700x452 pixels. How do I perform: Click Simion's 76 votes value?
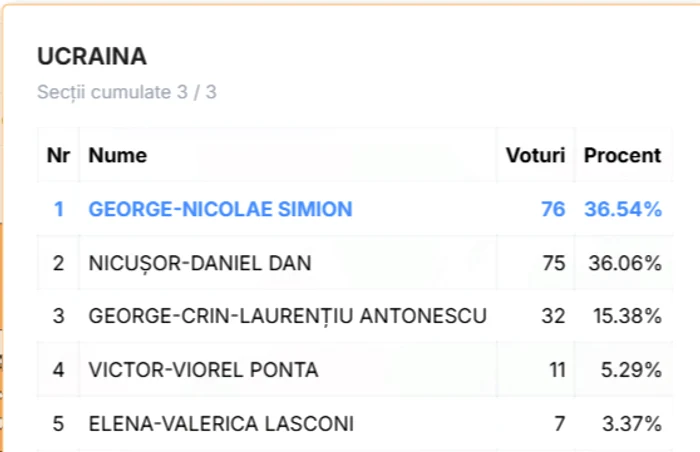(553, 209)
